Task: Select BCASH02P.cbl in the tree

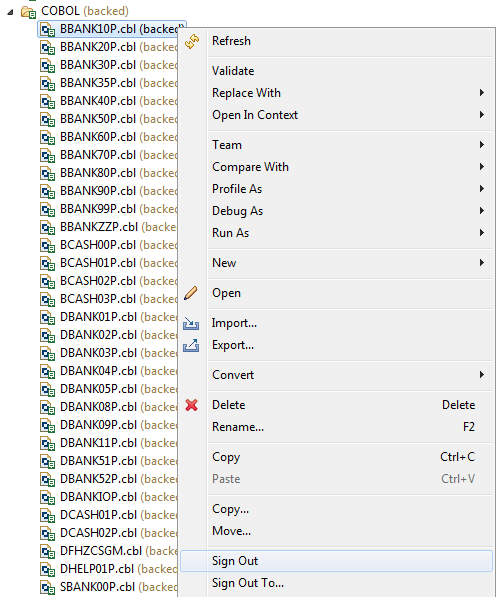Action: coord(109,281)
